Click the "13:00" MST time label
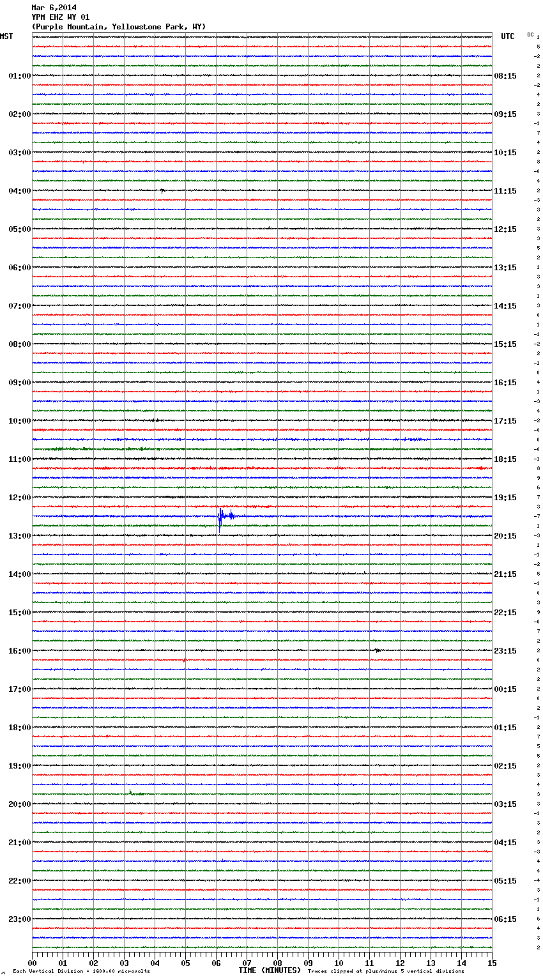This screenshot has width=543, height=980. point(20,536)
